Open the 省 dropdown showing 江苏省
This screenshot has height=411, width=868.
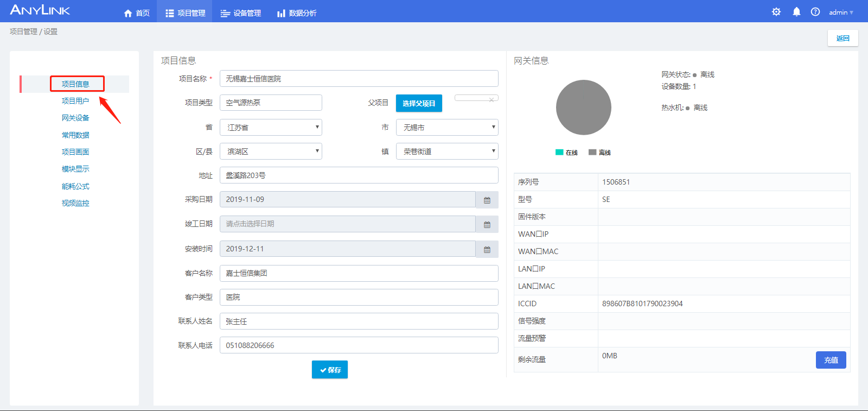click(271, 128)
